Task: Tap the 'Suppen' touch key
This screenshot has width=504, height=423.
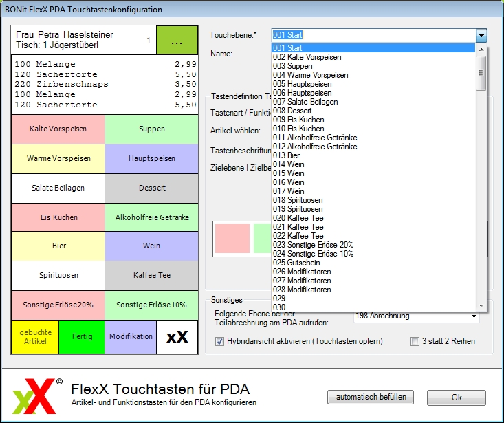Action: pyautogui.click(x=152, y=129)
